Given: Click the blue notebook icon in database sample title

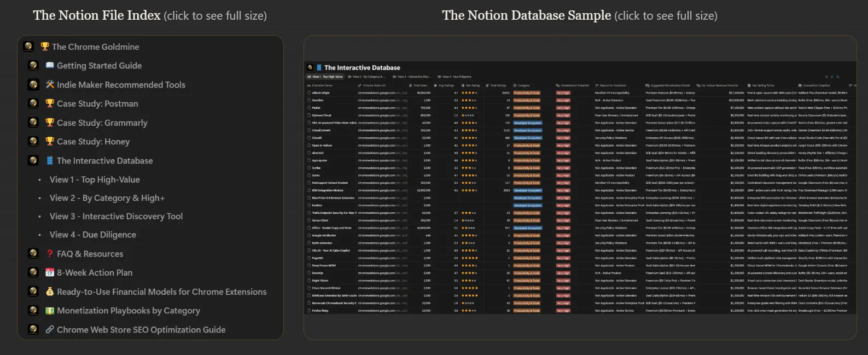Looking at the screenshot, I should click(319, 67).
